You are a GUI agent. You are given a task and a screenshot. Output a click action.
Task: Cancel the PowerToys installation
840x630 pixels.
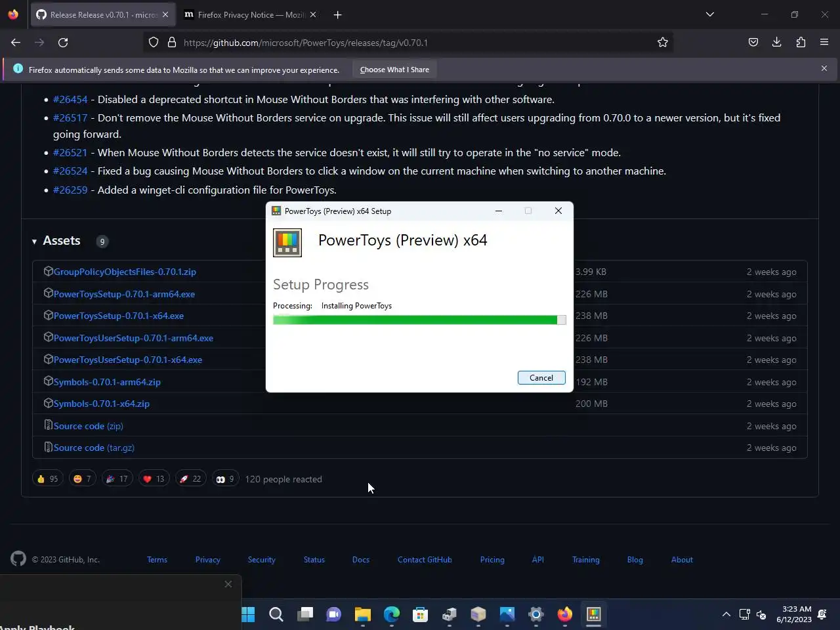coord(541,377)
